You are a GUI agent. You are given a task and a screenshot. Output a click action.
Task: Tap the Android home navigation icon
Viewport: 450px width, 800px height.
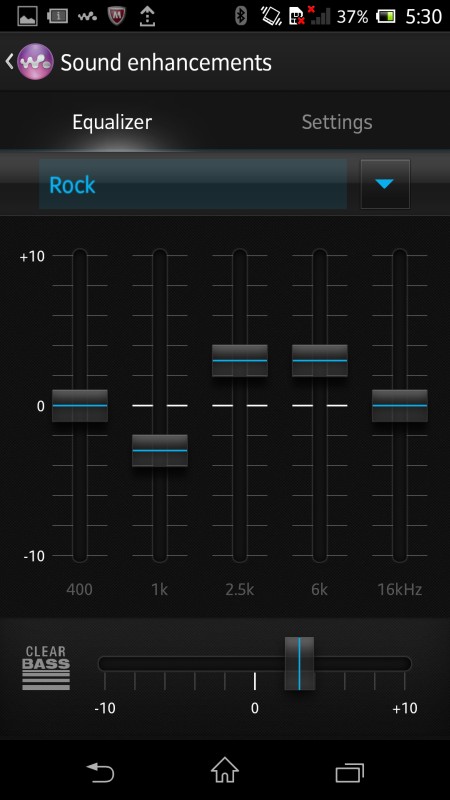tap(225, 770)
